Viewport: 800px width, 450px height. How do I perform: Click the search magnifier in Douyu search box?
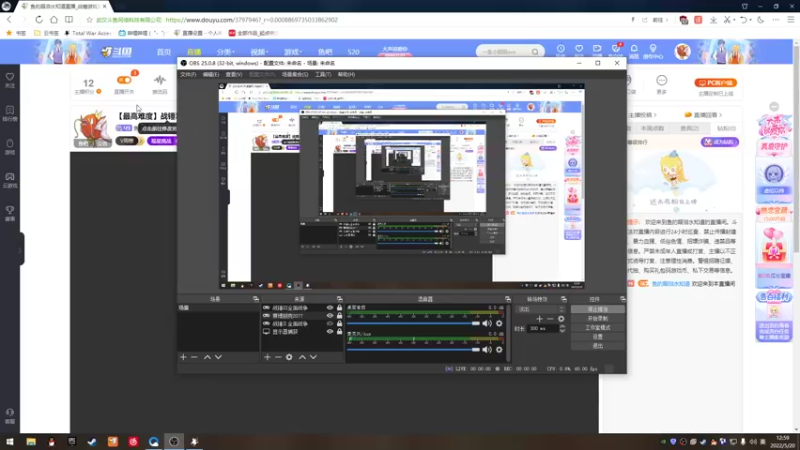click(535, 52)
